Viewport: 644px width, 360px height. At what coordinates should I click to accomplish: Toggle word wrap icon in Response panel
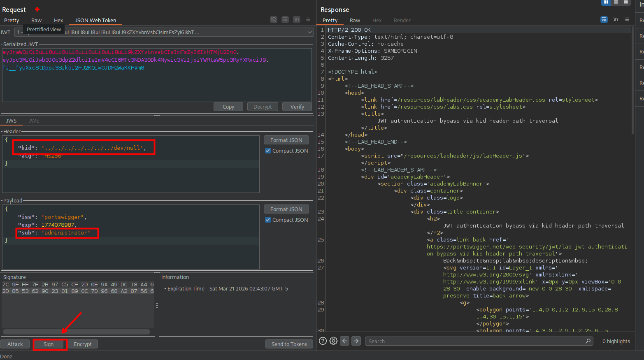point(604,19)
